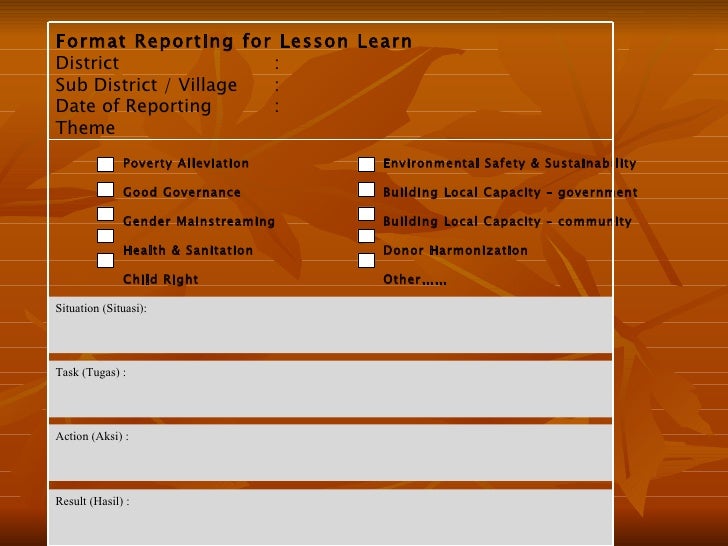Check the last right-column box, Other

366,260
